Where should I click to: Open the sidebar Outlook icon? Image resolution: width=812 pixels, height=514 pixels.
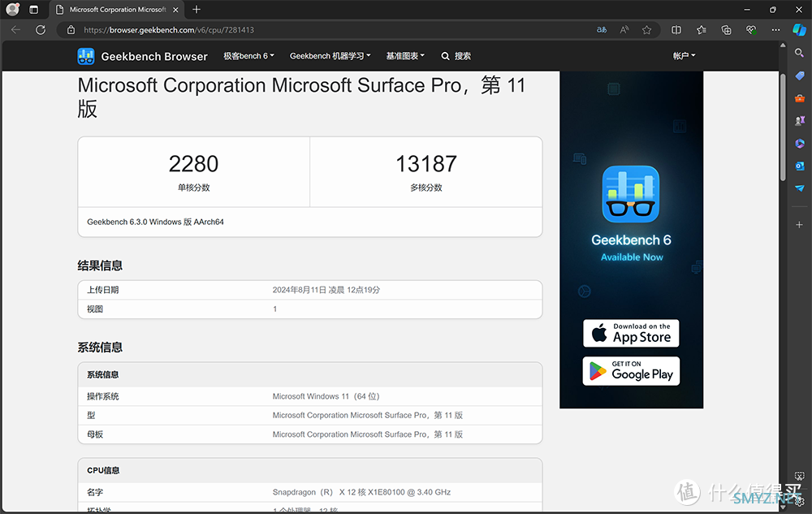(x=800, y=166)
